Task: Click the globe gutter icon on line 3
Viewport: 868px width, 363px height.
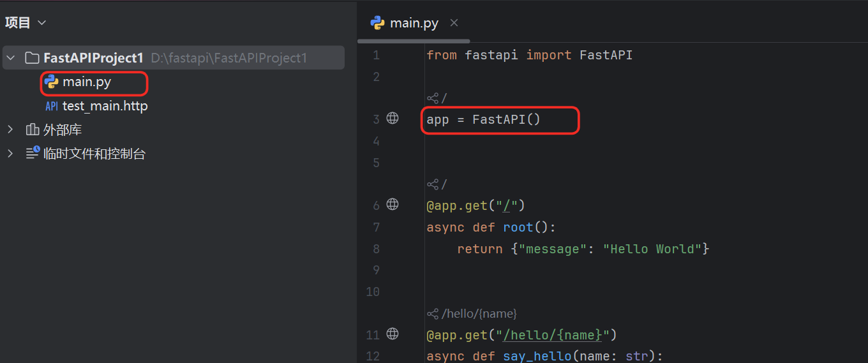Action: 393,118
